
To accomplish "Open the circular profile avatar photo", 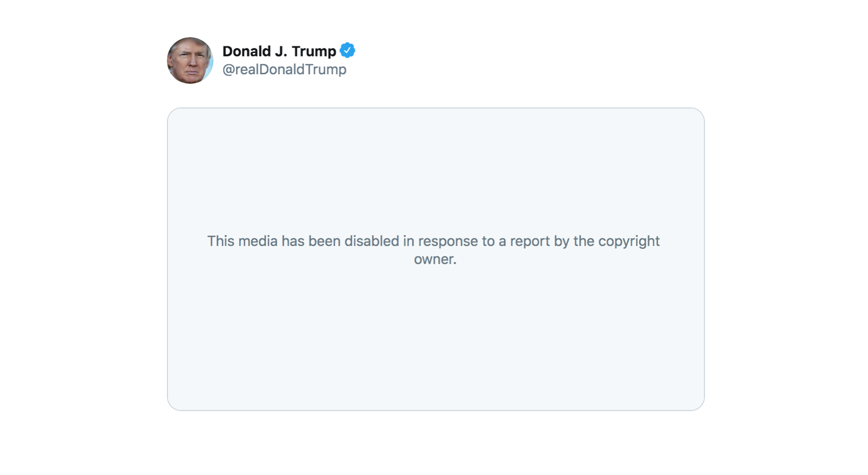I will coord(190,60).
